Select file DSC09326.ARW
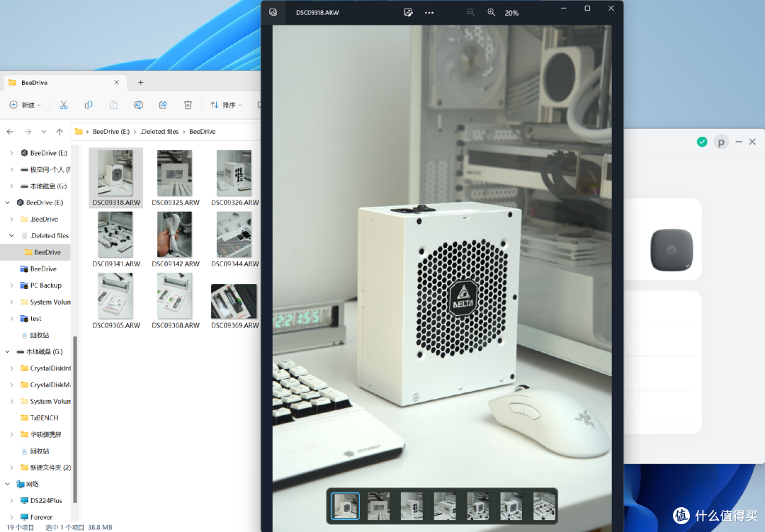Viewport: 765px width, 532px height. tap(234, 178)
